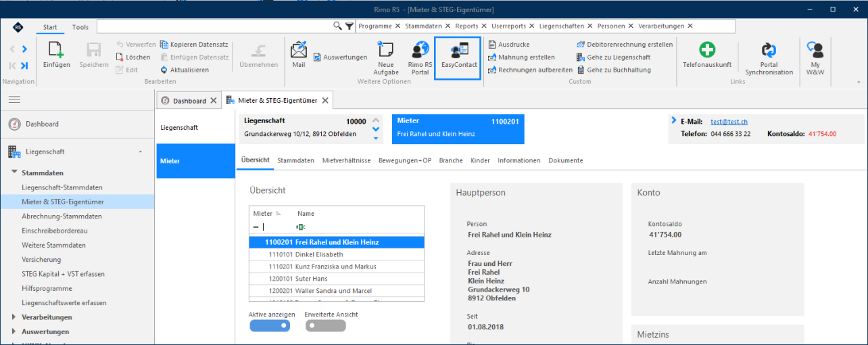868x345 pixels.
Task: Click the top search input field
Action: [216, 26]
